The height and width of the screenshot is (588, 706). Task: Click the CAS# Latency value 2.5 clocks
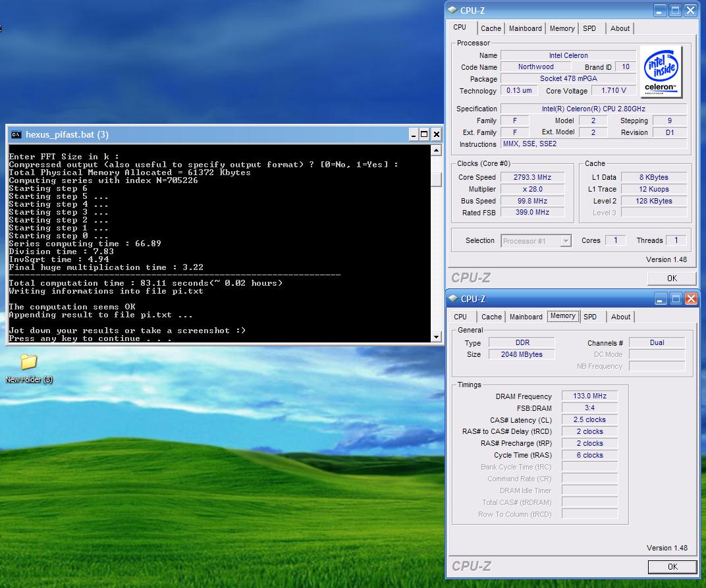pyautogui.click(x=589, y=419)
